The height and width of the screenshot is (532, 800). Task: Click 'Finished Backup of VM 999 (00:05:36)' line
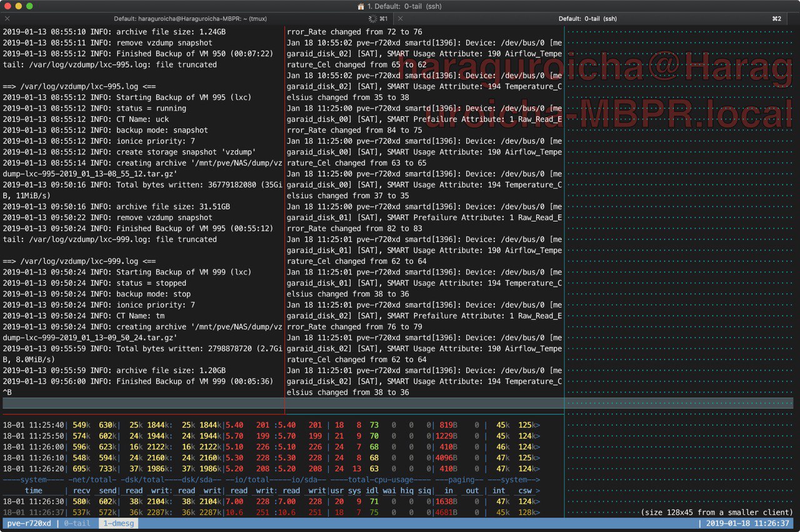[138, 382]
